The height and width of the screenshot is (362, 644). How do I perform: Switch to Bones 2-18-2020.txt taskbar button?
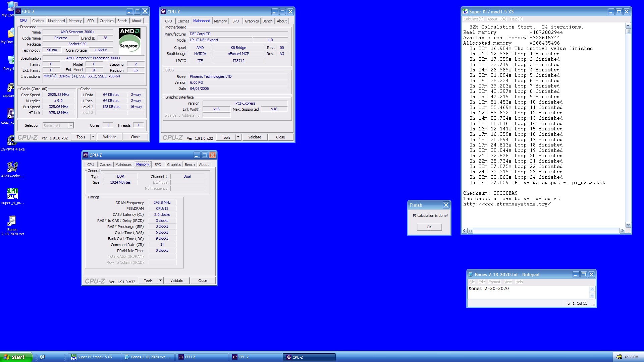[x=148, y=357]
